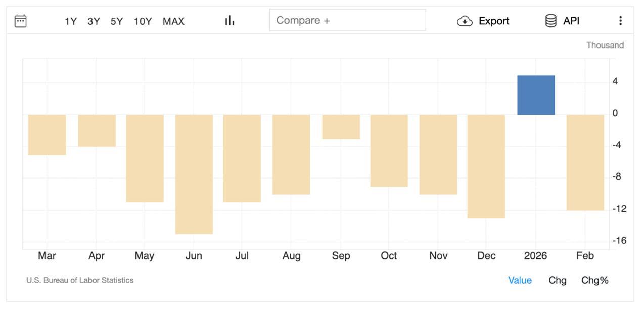Open U.S. Bureau of Labor Statistics source
The width and height of the screenshot is (644, 312).
pyautogui.click(x=80, y=280)
